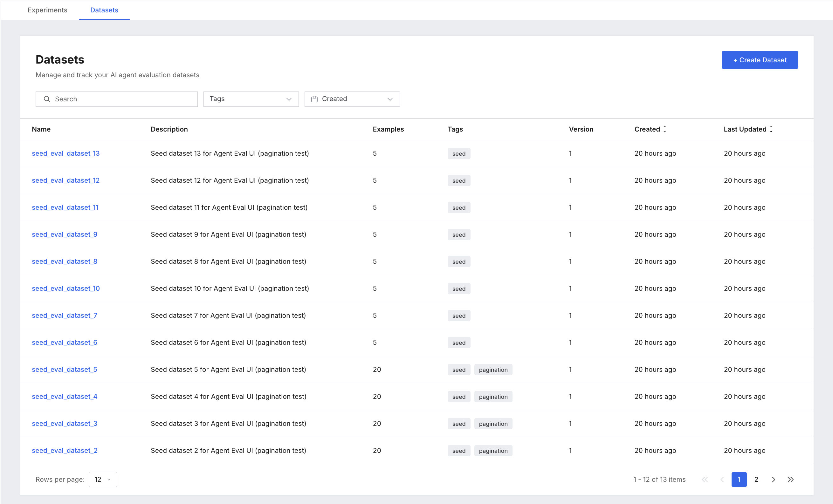Open the Tags filter dropdown
Image resolution: width=833 pixels, height=504 pixels.
point(251,99)
